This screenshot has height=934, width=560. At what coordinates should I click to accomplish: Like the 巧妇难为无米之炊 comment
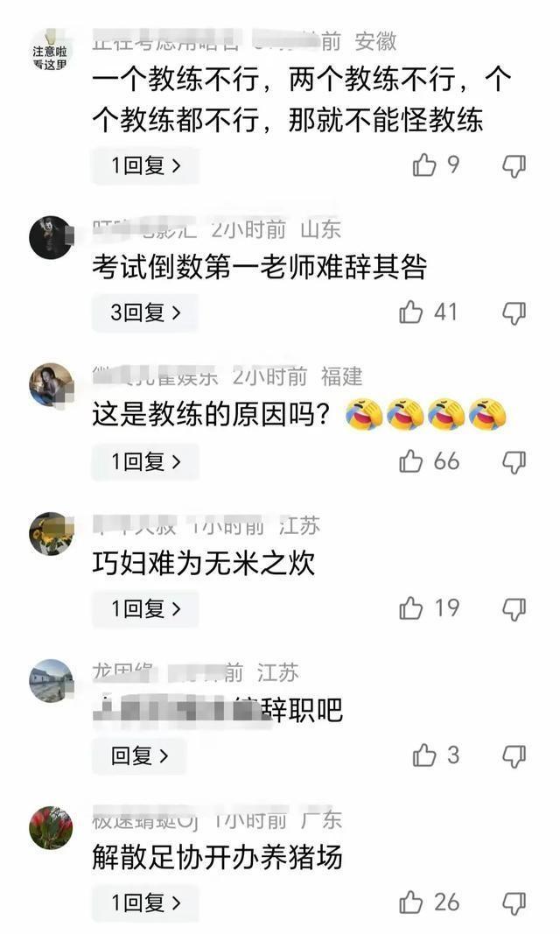[410, 608]
